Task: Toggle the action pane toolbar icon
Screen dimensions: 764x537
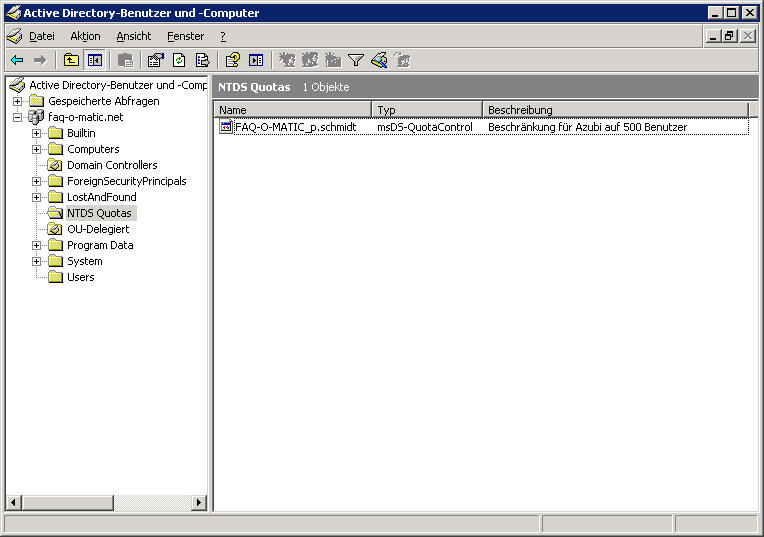Action: (256, 60)
